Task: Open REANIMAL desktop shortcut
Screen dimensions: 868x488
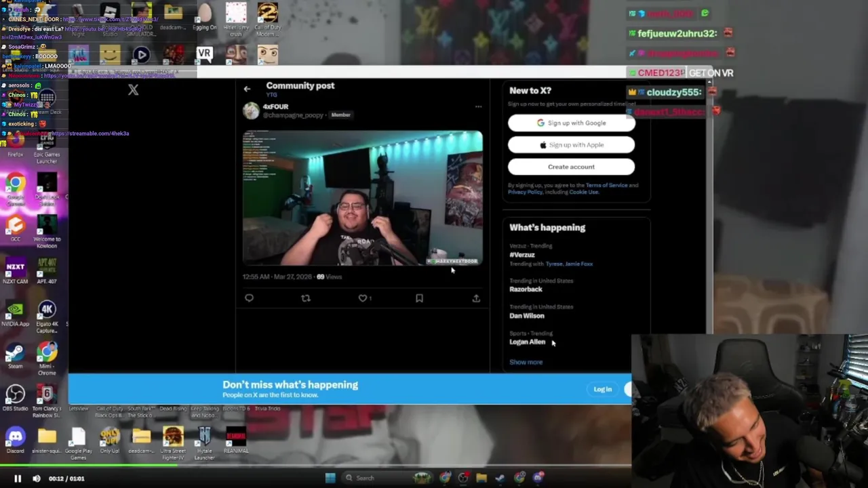Action: [x=236, y=441]
